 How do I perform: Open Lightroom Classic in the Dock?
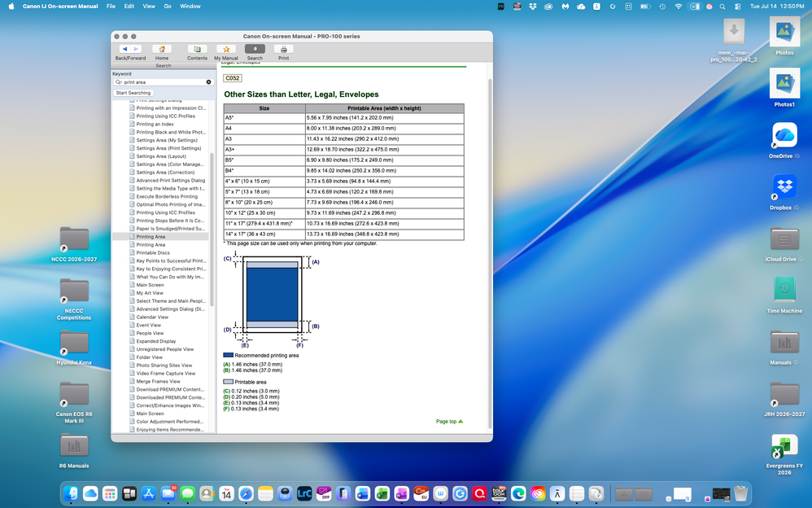coord(304,493)
